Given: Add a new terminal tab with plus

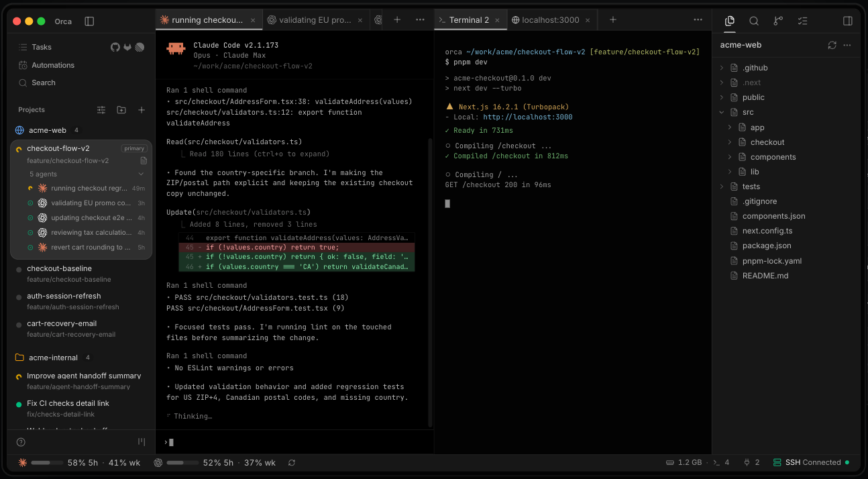Looking at the screenshot, I should click(612, 20).
